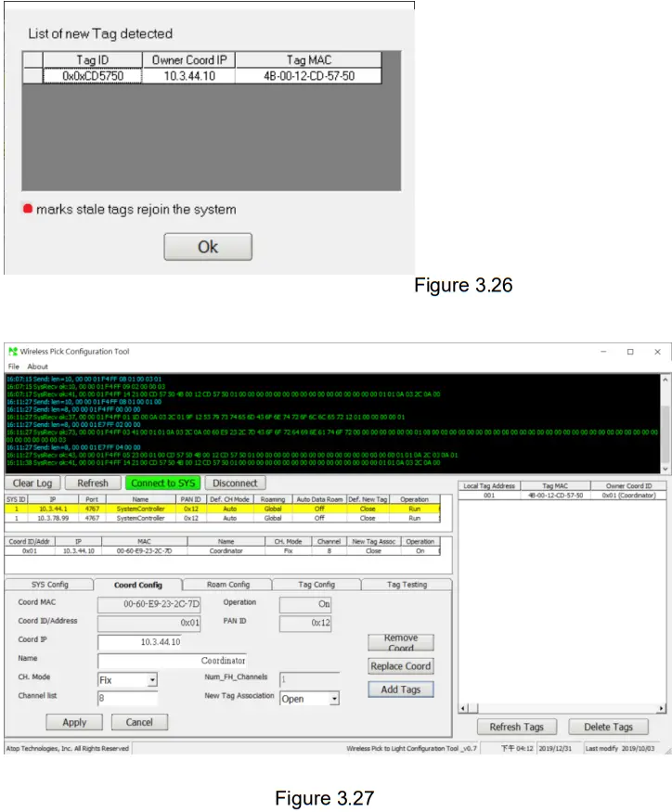
Task: Click the Name field containing Coordinator
Action: (x=172, y=660)
